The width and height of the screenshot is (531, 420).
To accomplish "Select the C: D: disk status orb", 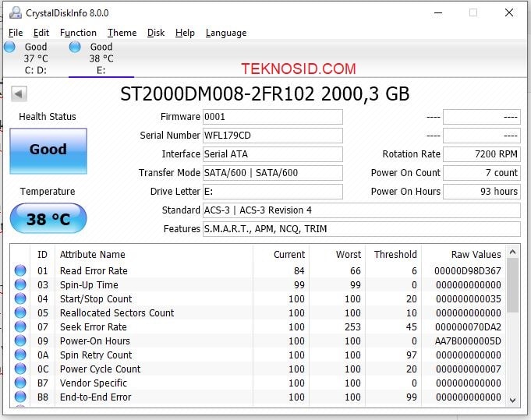I will click(x=9, y=47).
